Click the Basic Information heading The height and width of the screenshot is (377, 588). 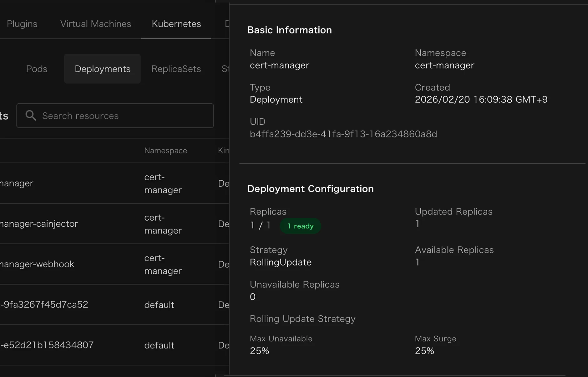point(289,30)
